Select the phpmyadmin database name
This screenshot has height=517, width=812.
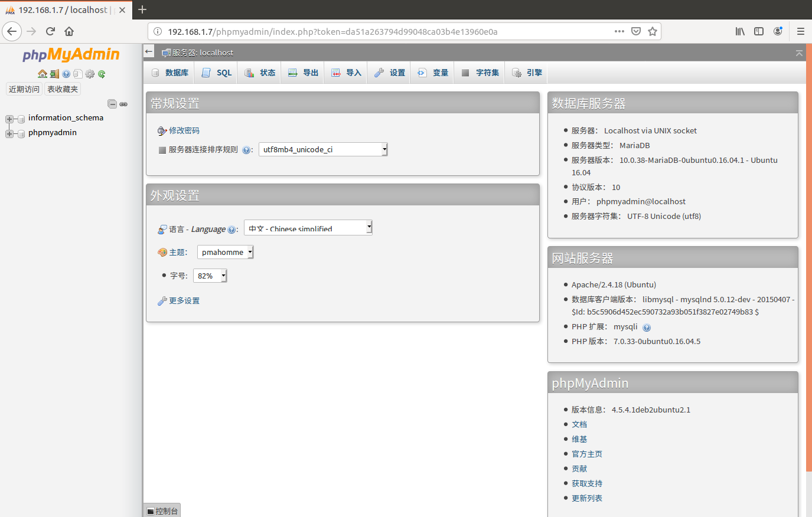coord(53,132)
